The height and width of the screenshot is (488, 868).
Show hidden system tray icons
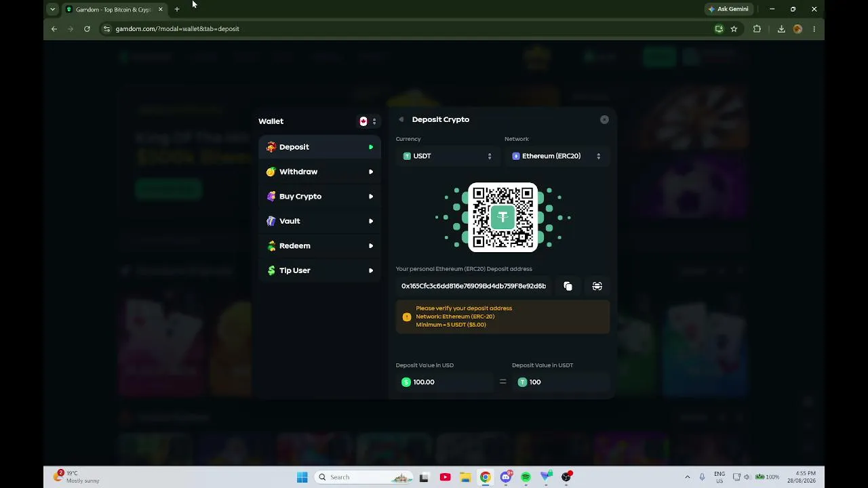click(688, 477)
